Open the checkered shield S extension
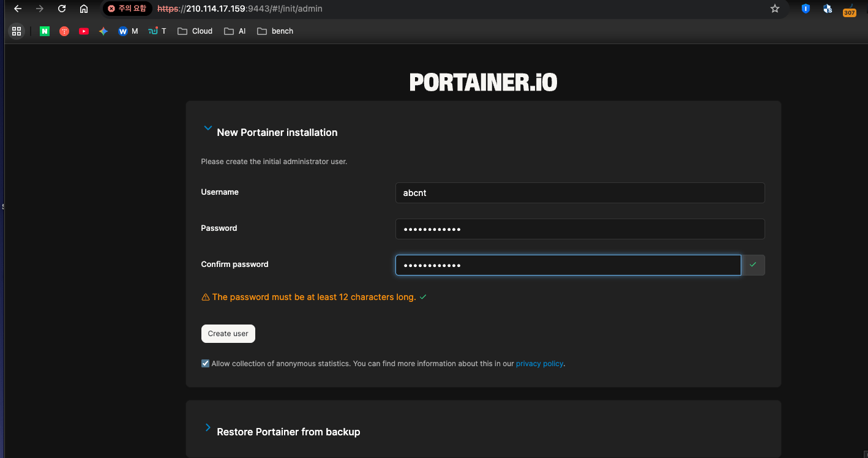 (828, 9)
